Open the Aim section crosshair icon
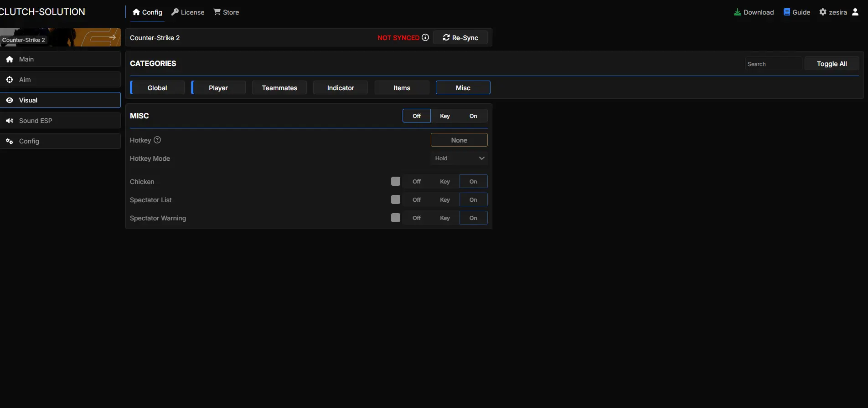 [10, 80]
